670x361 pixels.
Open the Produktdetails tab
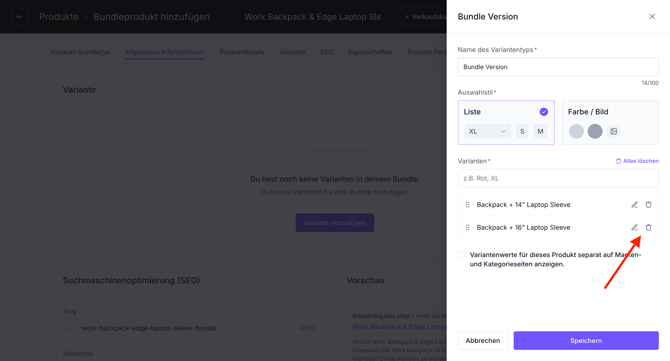point(242,52)
